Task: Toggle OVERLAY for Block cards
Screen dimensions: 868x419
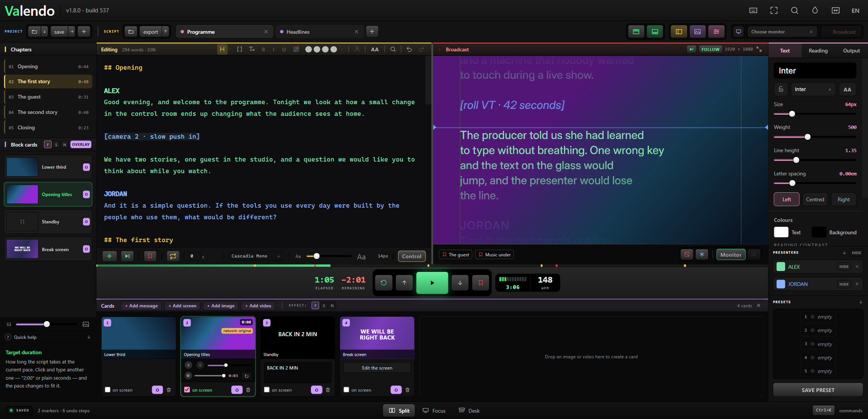Action: click(x=81, y=145)
